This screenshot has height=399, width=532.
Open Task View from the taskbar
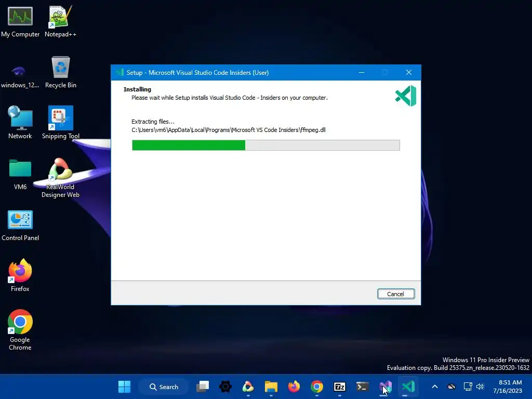click(203, 387)
